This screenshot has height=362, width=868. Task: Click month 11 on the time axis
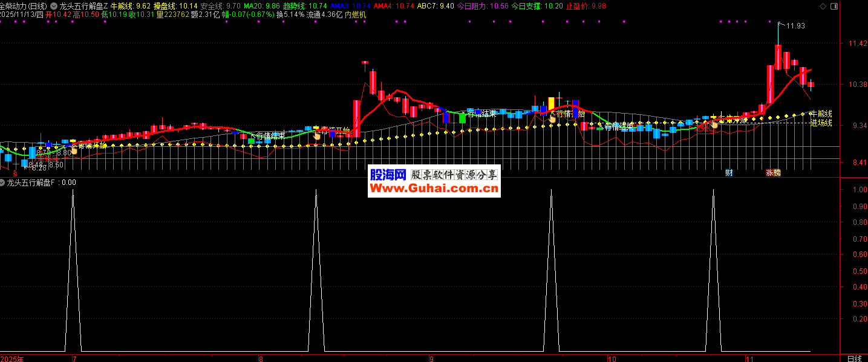pyautogui.click(x=749, y=358)
